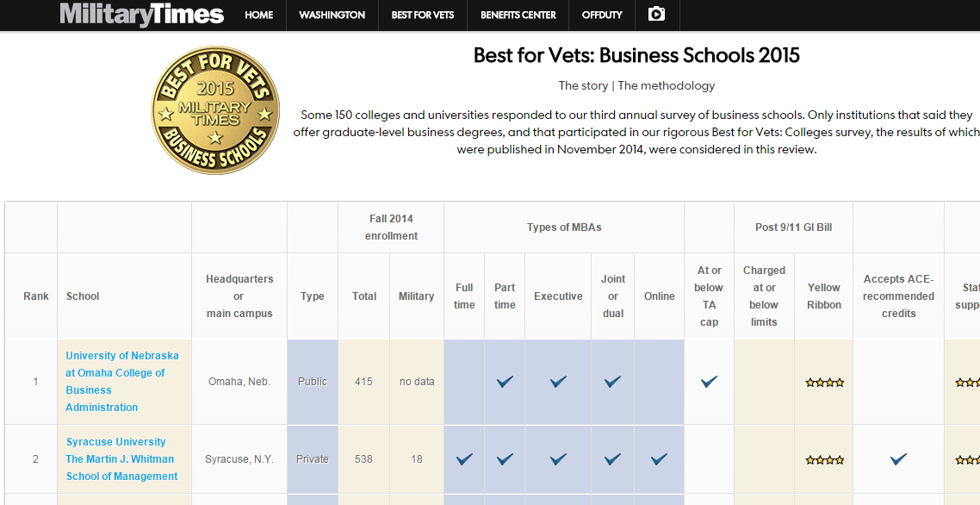Select the OFFDUTY nav item

(x=601, y=15)
